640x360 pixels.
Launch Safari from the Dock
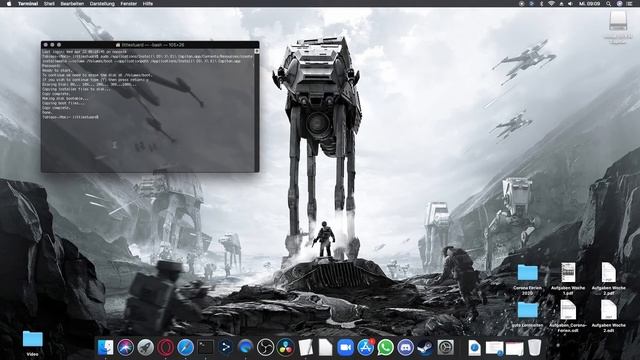click(185, 348)
